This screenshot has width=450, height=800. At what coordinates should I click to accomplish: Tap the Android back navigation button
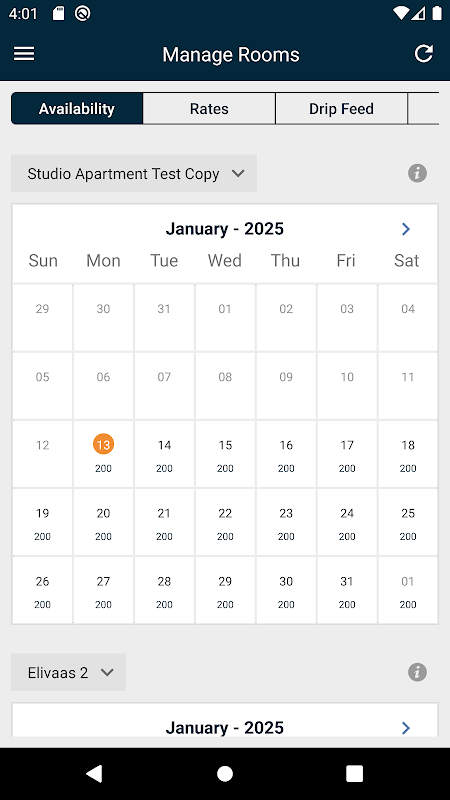tap(94, 773)
